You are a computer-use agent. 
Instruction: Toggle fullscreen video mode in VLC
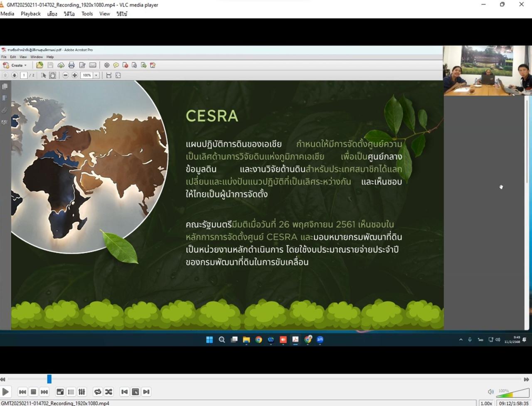(60, 391)
